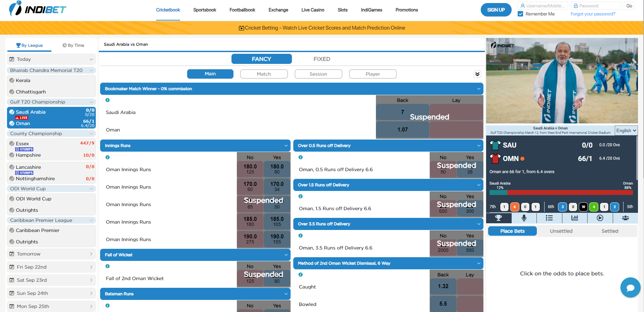Click the Batsman Runs info icon
Screen dimensions: 644x312
108,306
